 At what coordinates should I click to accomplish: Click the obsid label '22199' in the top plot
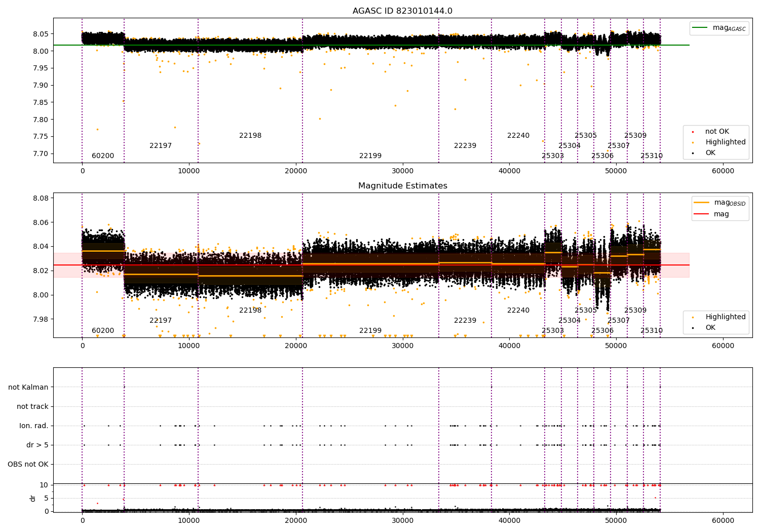(370, 156)
